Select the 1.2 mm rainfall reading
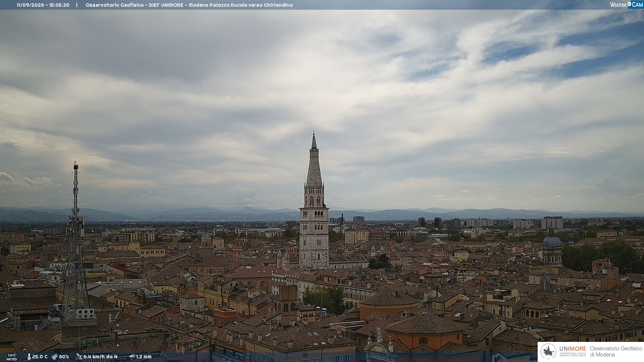 (x=144, y=357)
